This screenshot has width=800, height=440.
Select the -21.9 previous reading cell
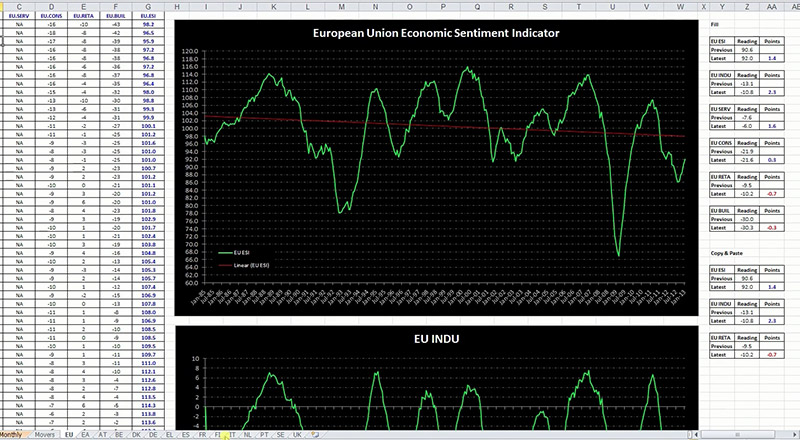tap(747, 152)
